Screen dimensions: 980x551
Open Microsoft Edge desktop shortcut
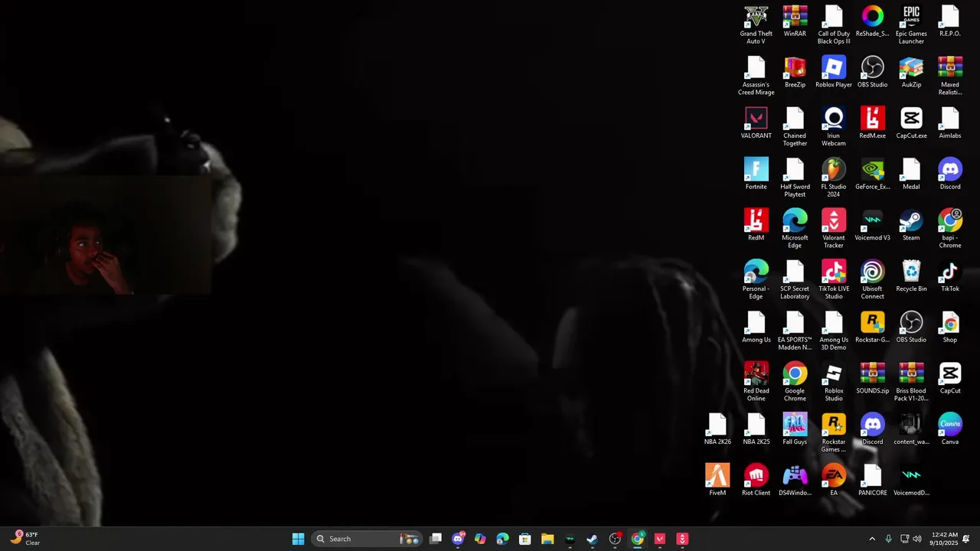click(795, 229)
